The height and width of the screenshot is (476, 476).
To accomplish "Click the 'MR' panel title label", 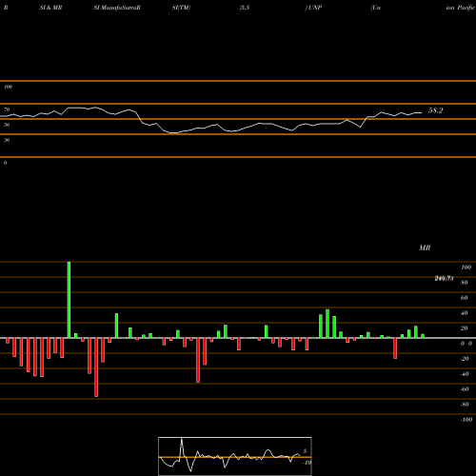I will (x=425, y=248).
